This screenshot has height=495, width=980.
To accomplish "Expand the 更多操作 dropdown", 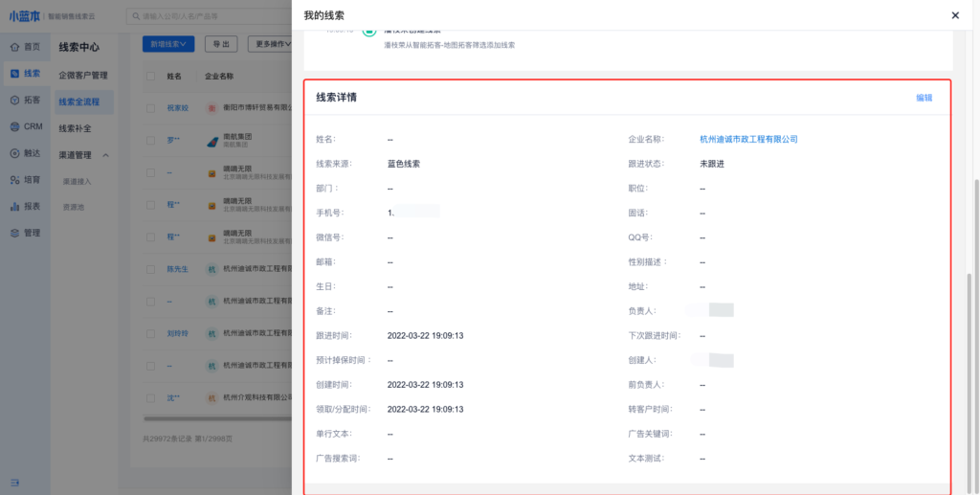I will [x=271, y=44].
